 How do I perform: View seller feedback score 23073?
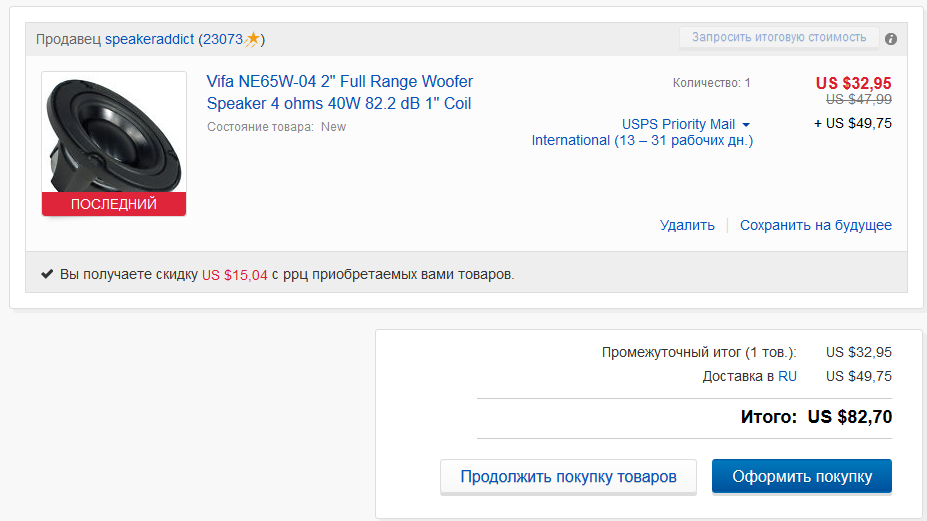(222, 39)
